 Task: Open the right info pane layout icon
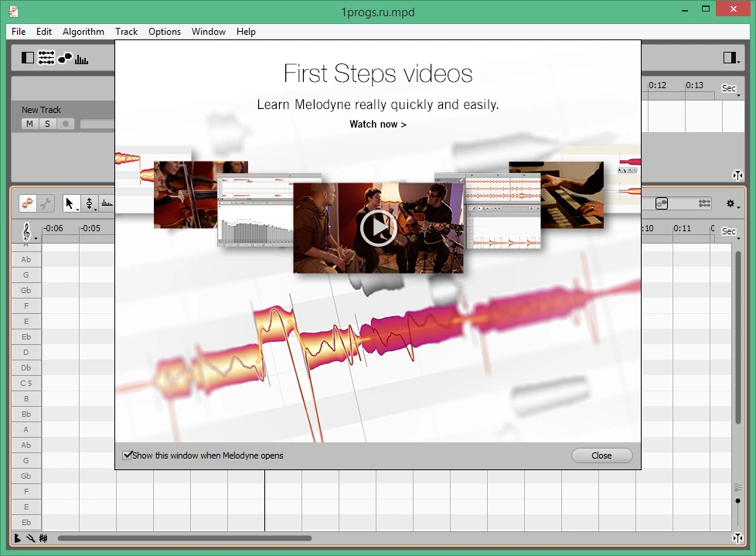pos(730,58)
